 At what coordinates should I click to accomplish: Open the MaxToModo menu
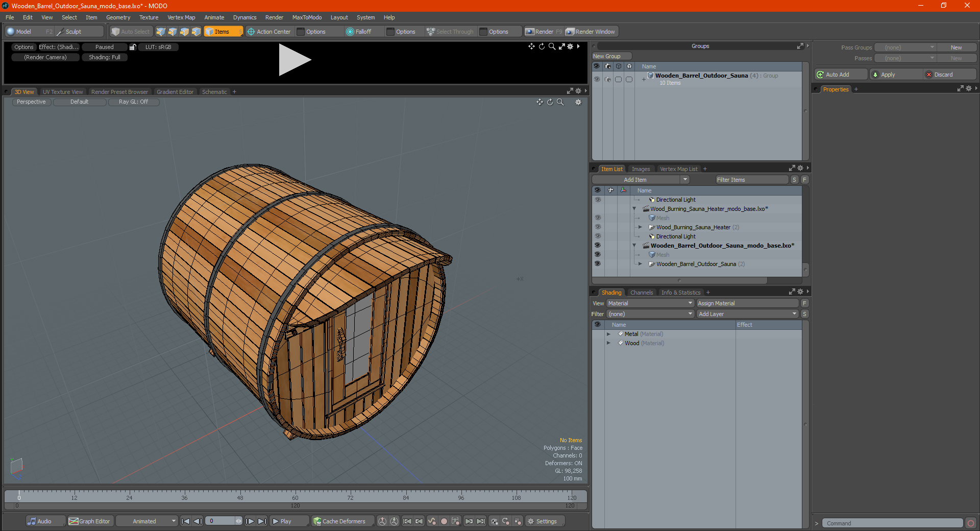[x=307, y=17]
